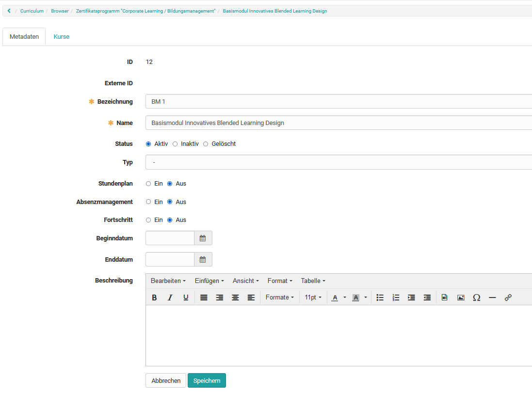This screenshot has height=393, width=532.
Task: Open the Ansicht editor menu
Action: coord(246,281)
